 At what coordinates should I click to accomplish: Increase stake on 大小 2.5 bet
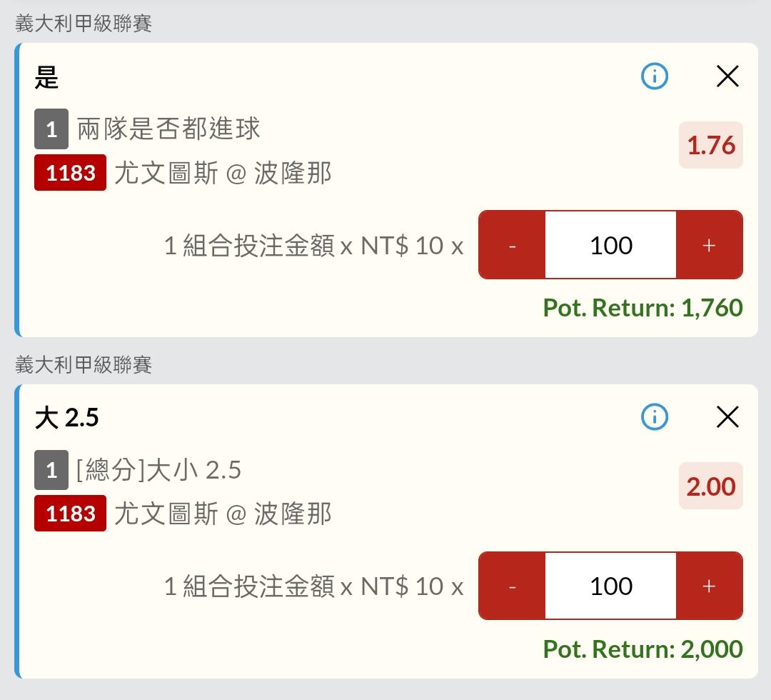click(x=709, y=586)
